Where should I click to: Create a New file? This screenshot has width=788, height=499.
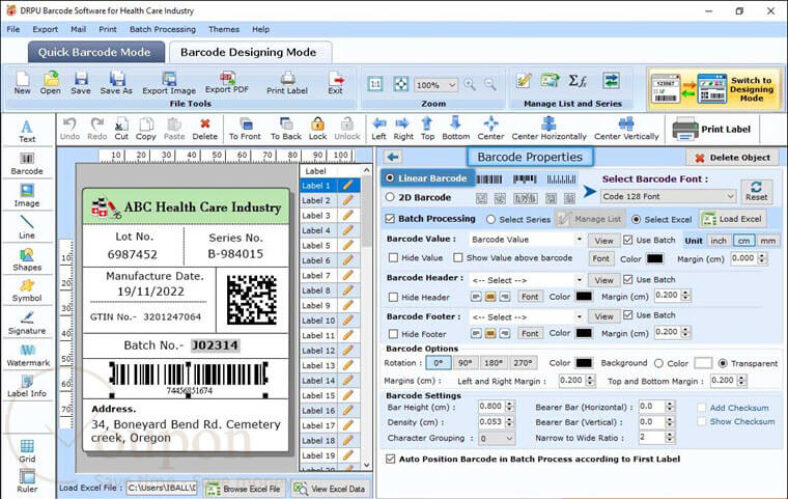pyautogui.click(x=22, y=83)
